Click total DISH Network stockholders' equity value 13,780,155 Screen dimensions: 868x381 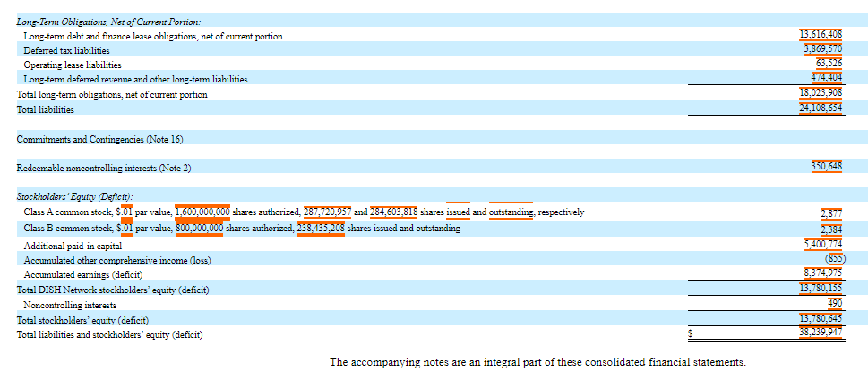[821, 289]
